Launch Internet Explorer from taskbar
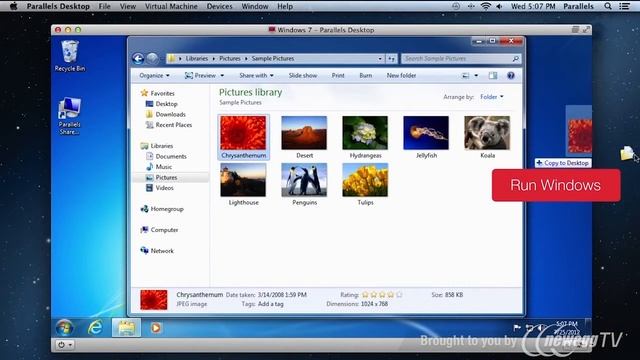Viewport: 640px width, 360px height. point(96,328)
